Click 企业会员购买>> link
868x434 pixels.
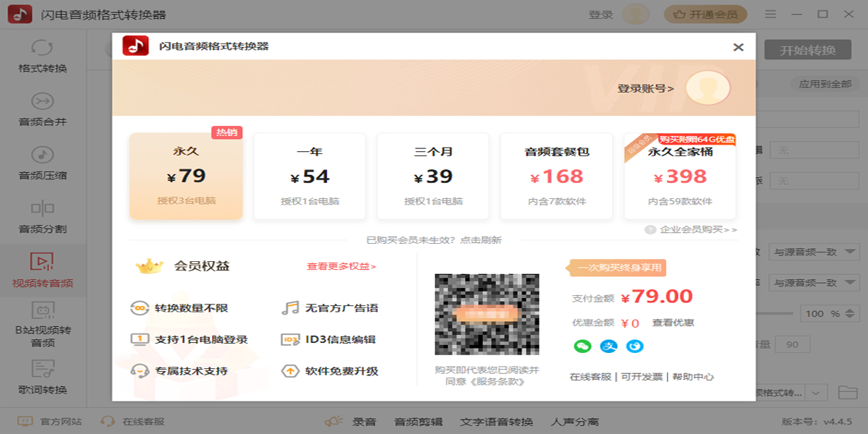pos(699,229)
